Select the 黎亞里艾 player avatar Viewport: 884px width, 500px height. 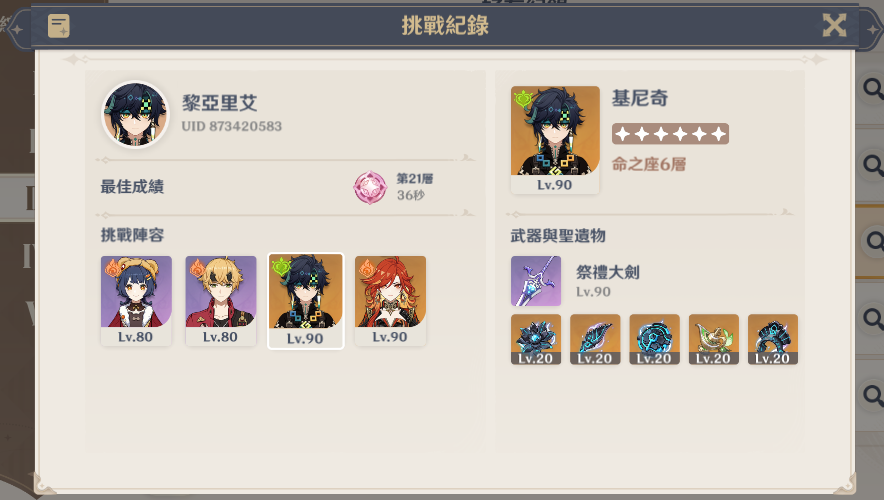[135, 114]
